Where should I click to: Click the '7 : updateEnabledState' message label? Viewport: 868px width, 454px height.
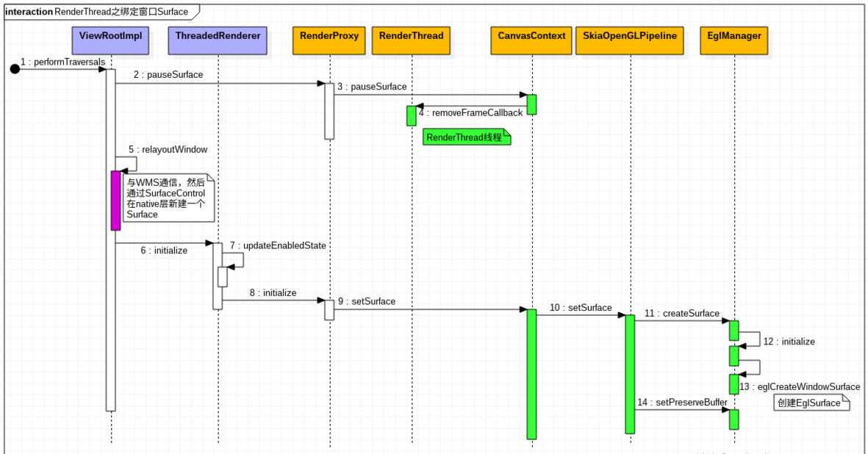(278, 245)
